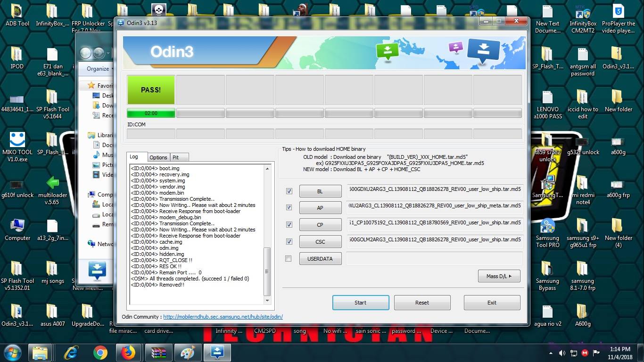Open the IPOD desktop folder

(x=17, y=58)
